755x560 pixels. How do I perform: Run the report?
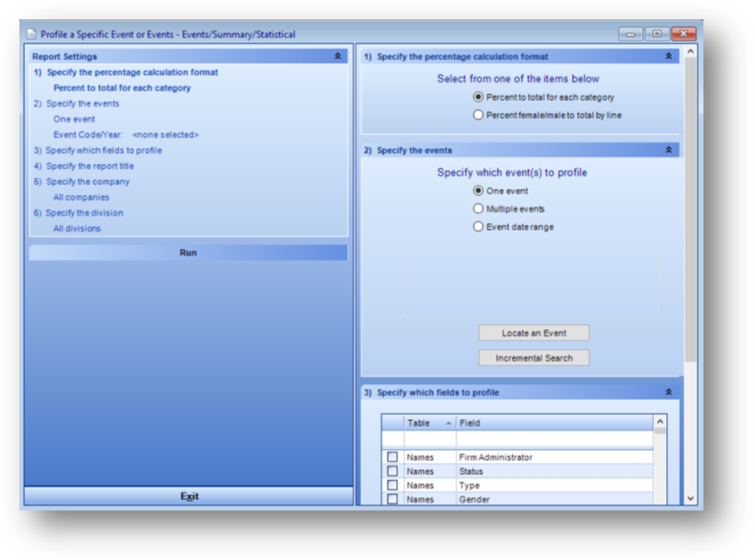click(x=188, y=253)
